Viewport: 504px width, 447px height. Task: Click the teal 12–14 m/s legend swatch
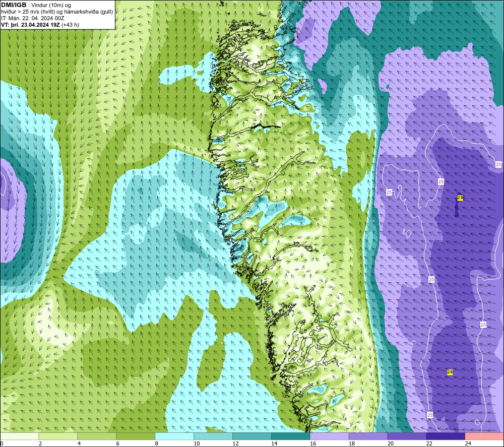coord(252,436)
